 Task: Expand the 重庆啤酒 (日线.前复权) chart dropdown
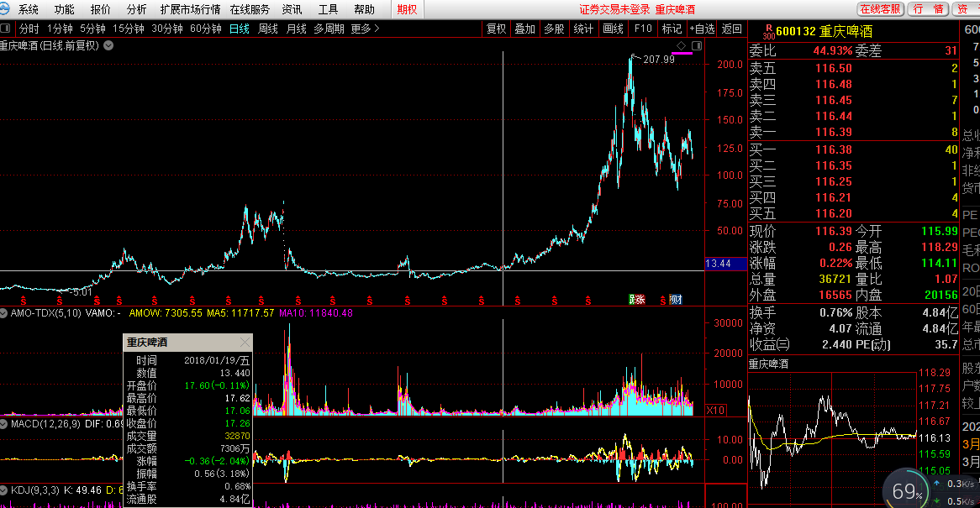[x=108, y=45]
